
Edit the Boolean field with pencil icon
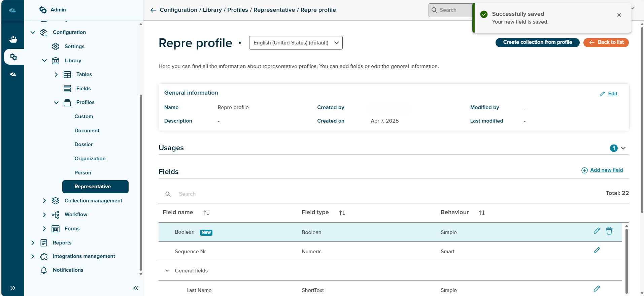click(x=597, y=231)
